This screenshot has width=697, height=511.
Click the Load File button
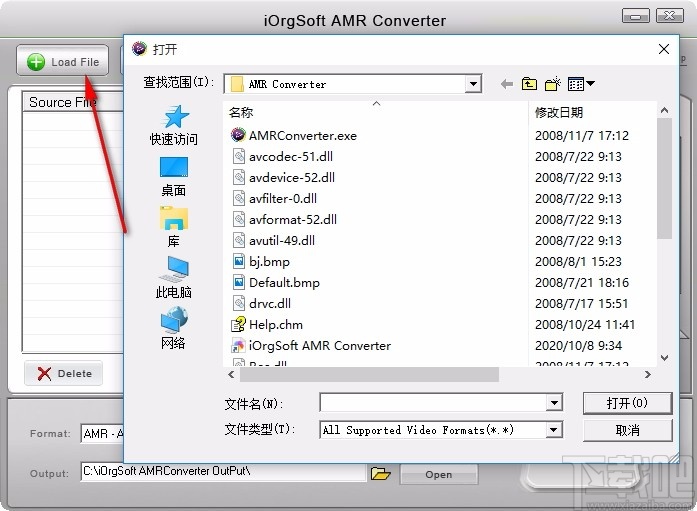[x=63, y=61]
